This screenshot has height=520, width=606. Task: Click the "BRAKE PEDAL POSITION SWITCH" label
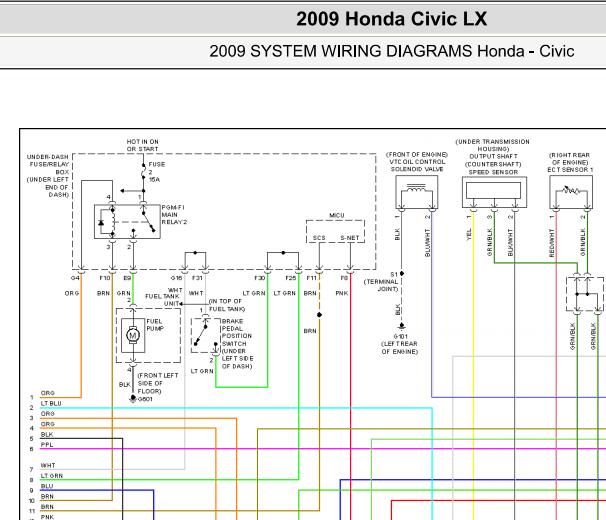(237, 332)
